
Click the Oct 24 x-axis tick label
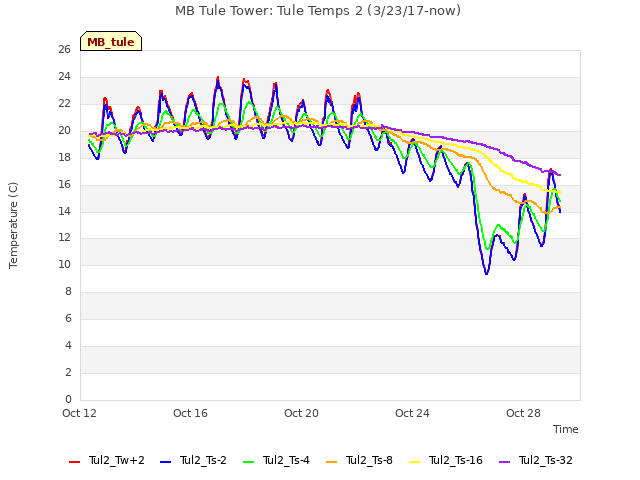click(412, 413)
